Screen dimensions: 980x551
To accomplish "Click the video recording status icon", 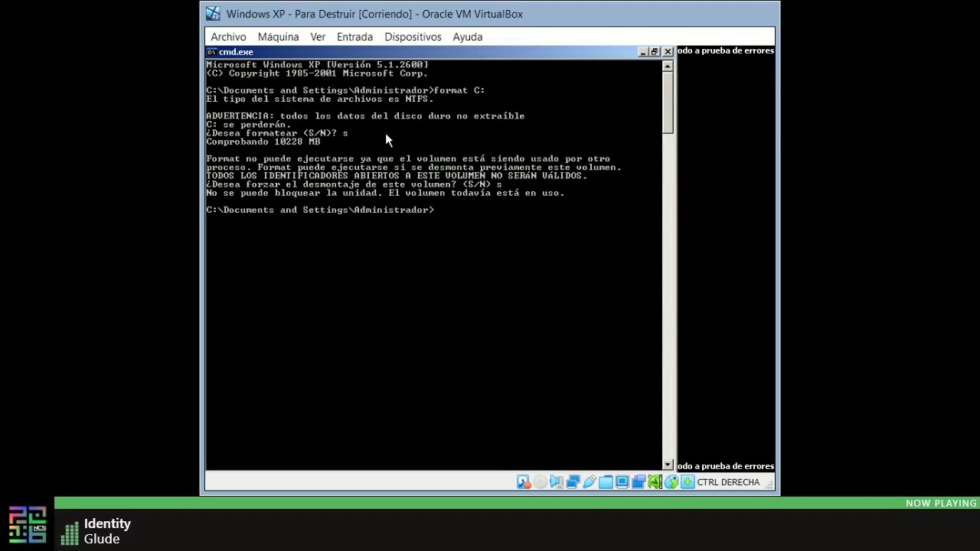I will pos(639,482).
